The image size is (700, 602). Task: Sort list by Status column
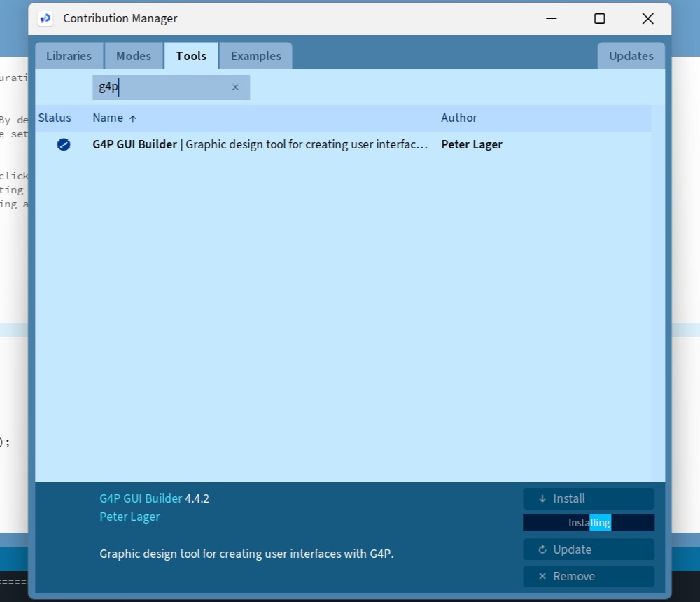click(x=55, y=118)
